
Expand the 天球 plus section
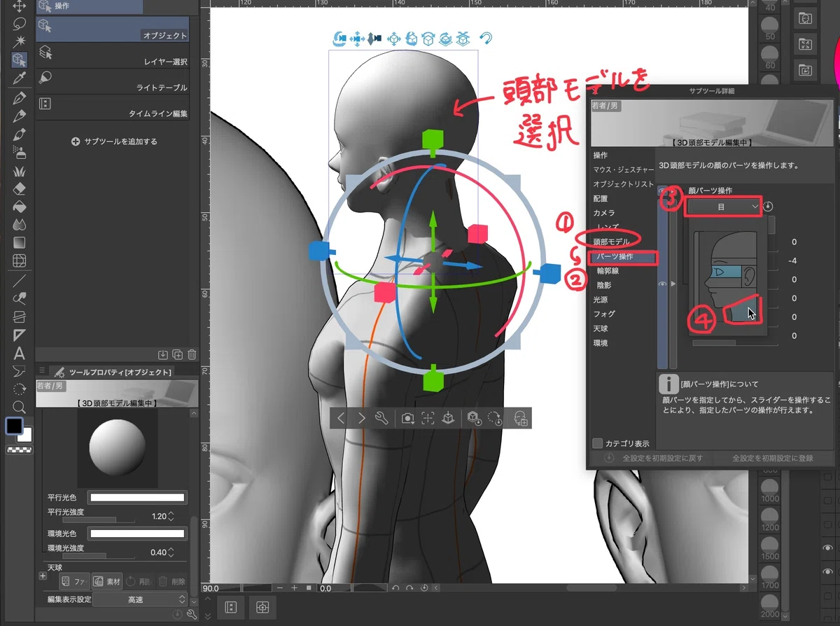pos(43,576)
